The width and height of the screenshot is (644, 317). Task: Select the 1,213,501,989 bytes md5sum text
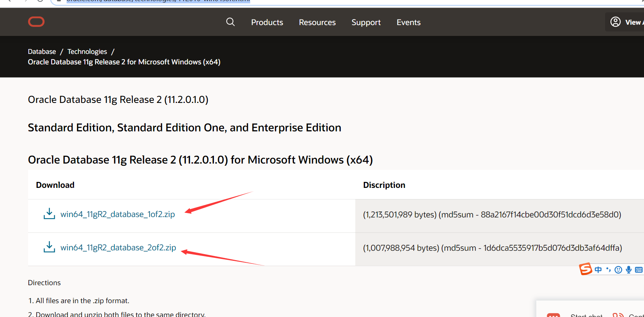(x=492, y=214)
